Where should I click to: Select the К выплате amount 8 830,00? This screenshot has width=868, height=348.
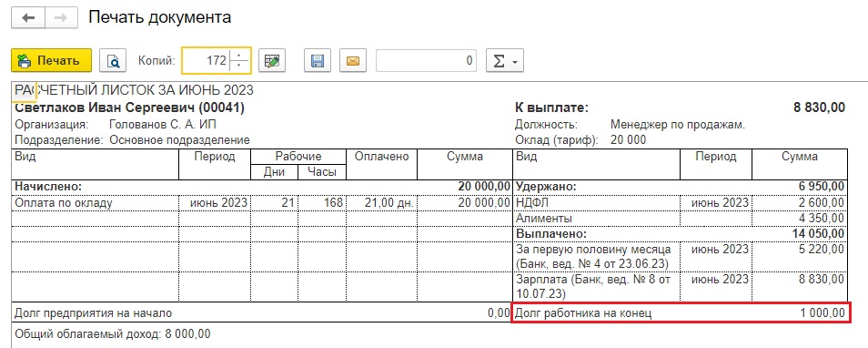819,107
